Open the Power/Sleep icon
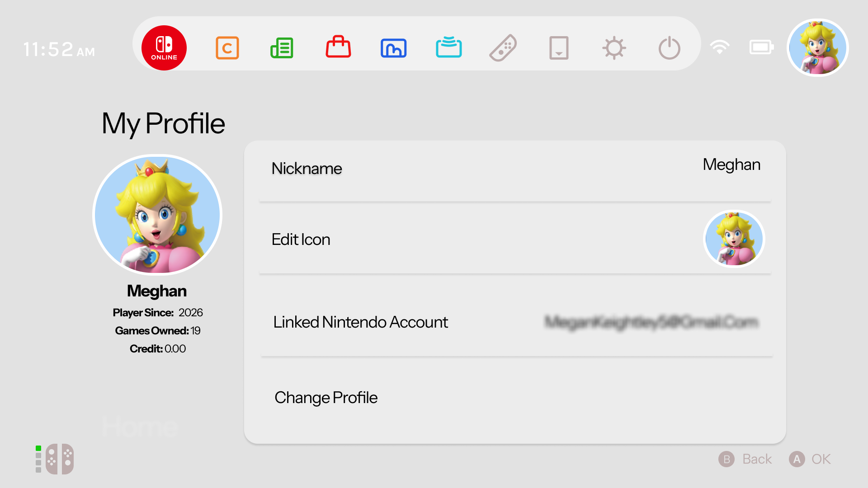Screen dimensions: 868x488 click(670, 48)
